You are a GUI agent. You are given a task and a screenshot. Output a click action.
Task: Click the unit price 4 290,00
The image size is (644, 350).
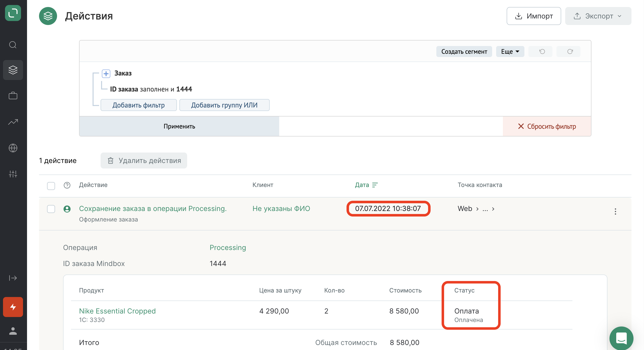pyautogui.click(x=274, y=311)
